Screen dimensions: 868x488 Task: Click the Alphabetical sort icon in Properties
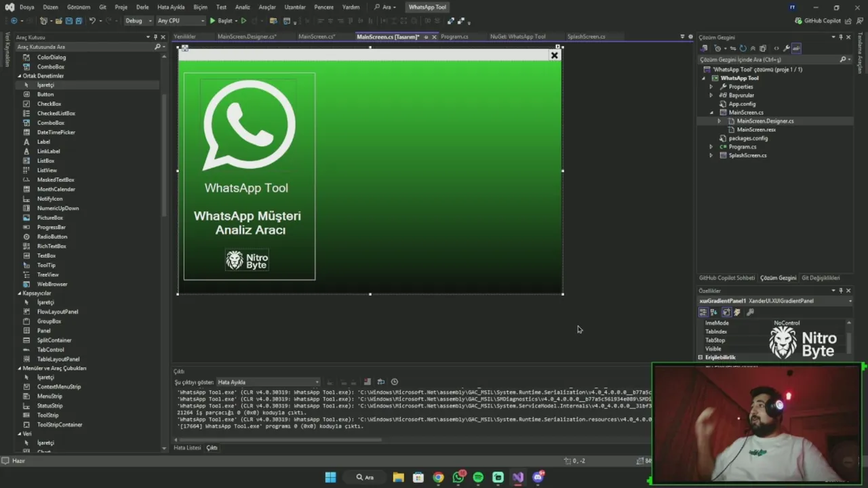(713, 312)
